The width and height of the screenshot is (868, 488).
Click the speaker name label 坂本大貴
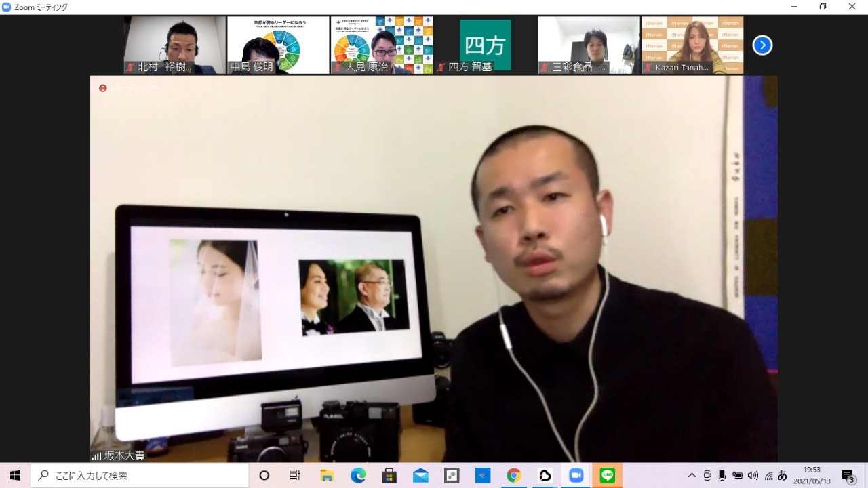[124, 456]
